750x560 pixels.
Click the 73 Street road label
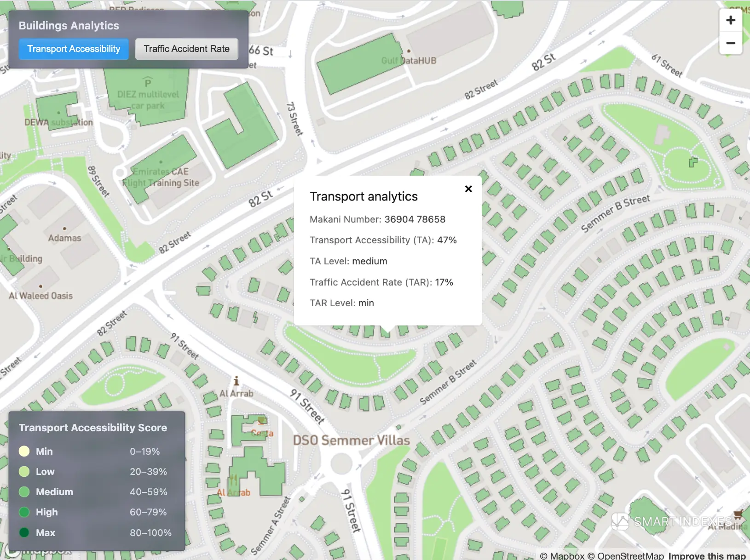click(x=295, y=119)
